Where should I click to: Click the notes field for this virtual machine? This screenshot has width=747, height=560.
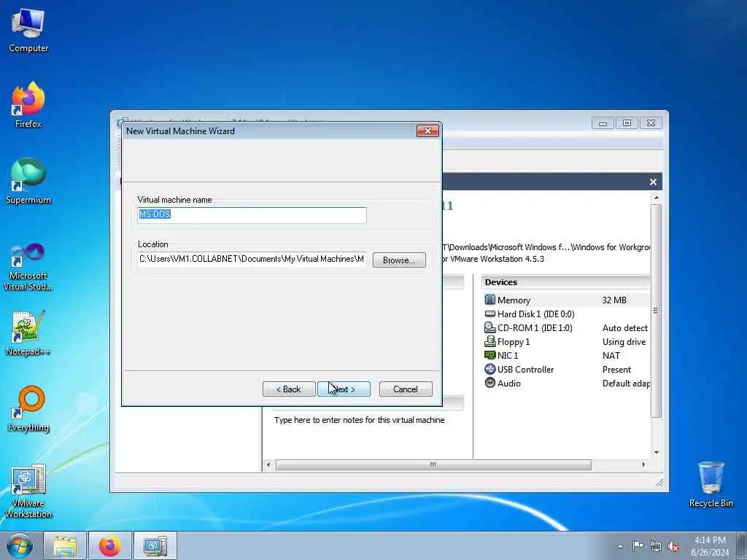tap(359, 420)
